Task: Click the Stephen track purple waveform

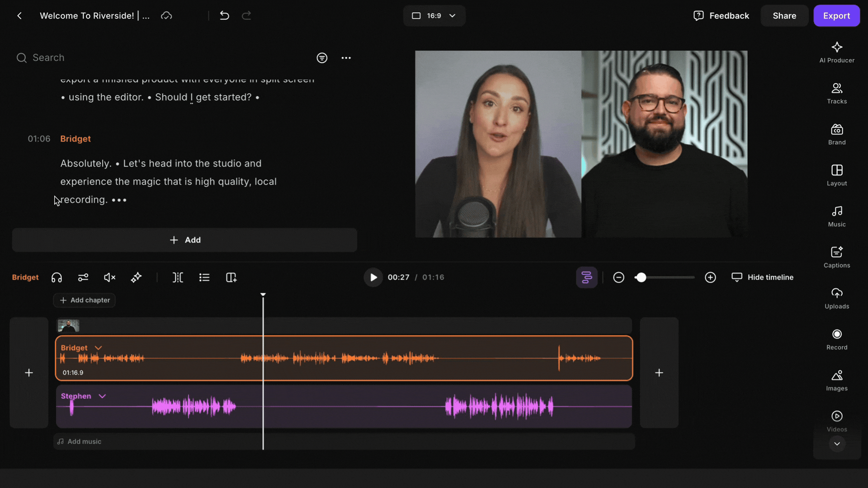Action: point(344,407)
